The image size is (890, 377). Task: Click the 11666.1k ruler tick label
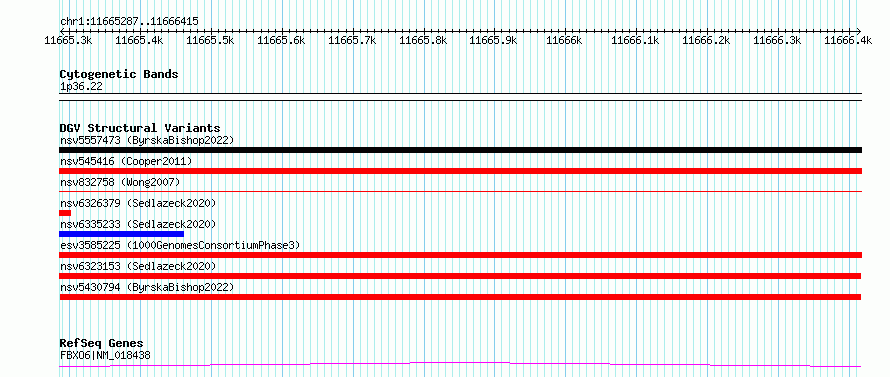click(635, 40)
